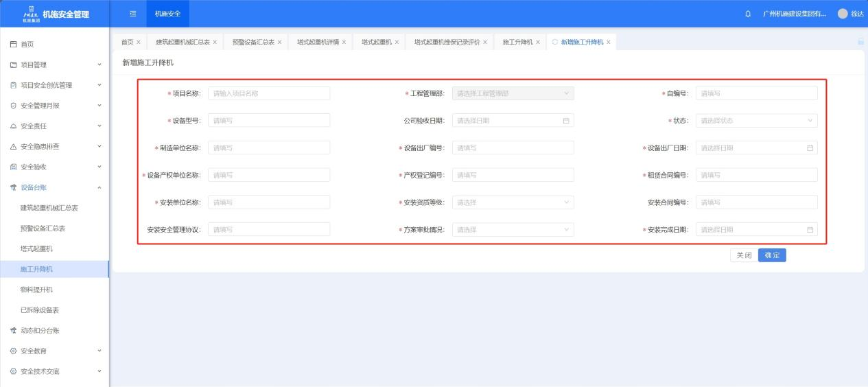Click the 确定 button
This screenshot has width=868, height=387.
point(772,255)
